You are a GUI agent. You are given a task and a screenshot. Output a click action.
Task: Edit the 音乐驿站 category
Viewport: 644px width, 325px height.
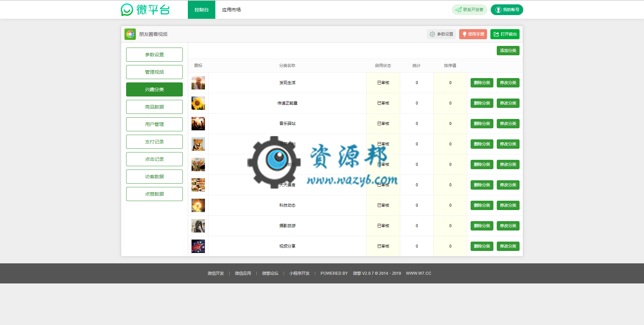coord(508,124)
